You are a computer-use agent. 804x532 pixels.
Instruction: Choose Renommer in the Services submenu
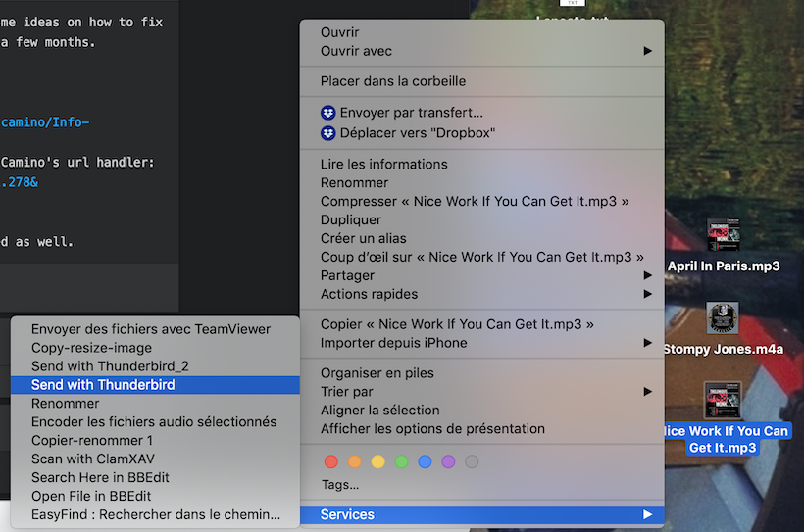tap(155, 404)
